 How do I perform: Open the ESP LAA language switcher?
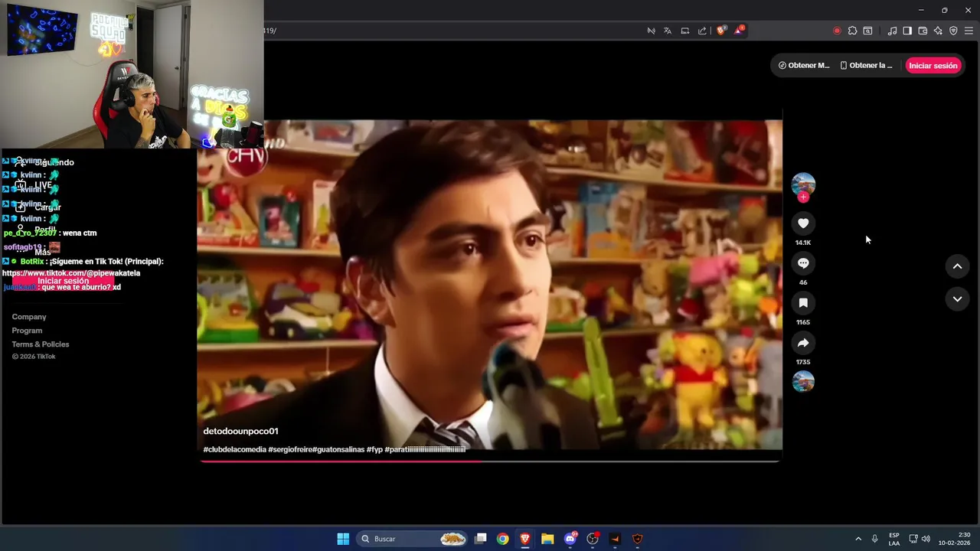[894, 539]
